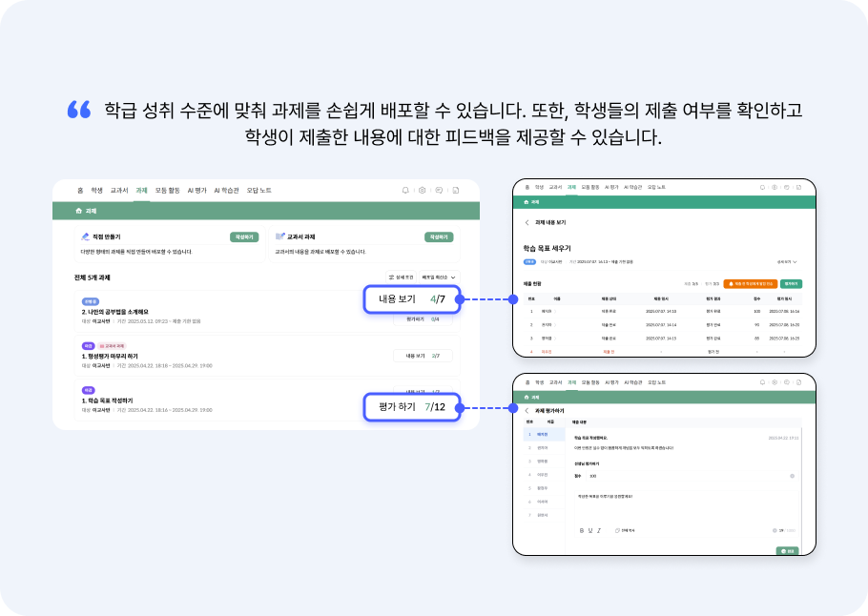The image size is (868, 616).
Task: Apply bold formatting in the feedback editor
Action: coord(582,531)
